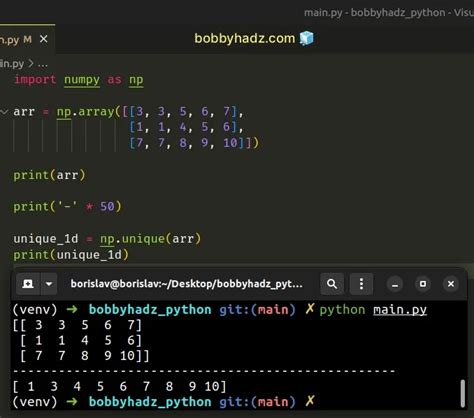Close the terminal window
The width and height of the screenshot is (474, 418).
point(451,284)
